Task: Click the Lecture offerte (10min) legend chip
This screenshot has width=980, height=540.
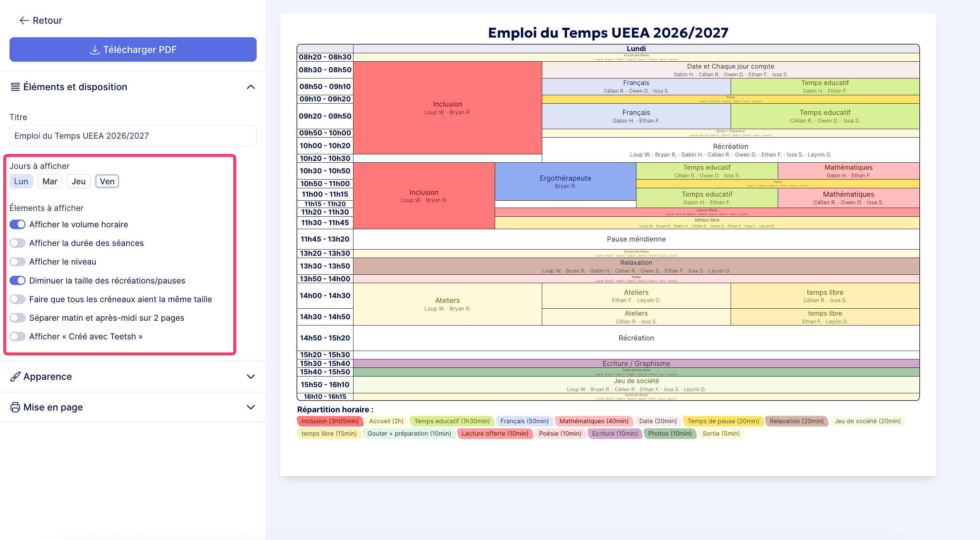Action: point(495,433)
